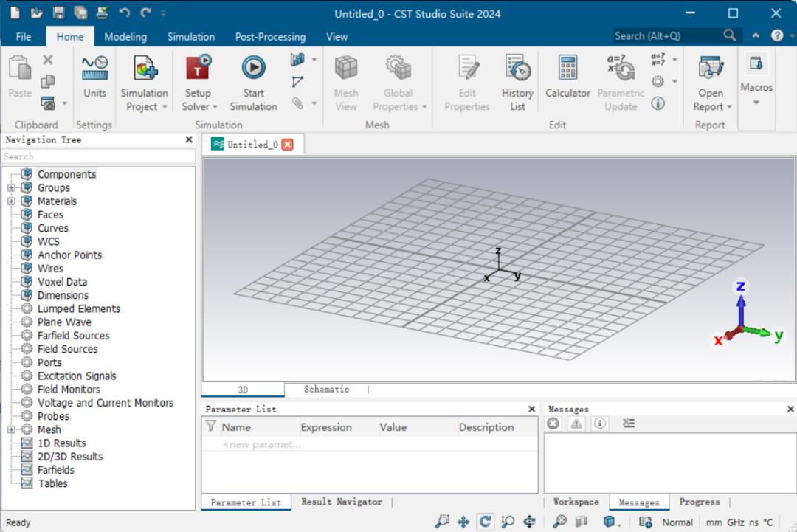The height and width of the screenshot is (532, 797).
Task: Switch to the Result Navigator tab
Action: point(341,502)
